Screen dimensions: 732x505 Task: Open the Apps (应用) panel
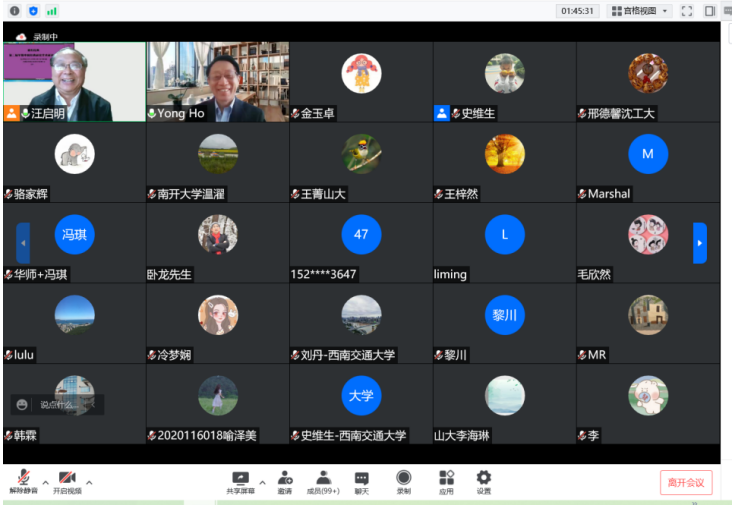click(x=446, y=481)
